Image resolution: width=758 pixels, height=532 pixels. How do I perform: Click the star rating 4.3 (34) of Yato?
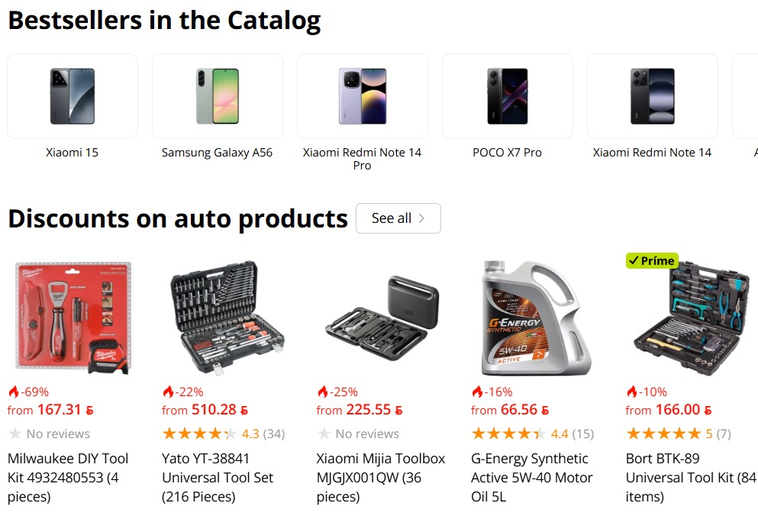[224, 434]
